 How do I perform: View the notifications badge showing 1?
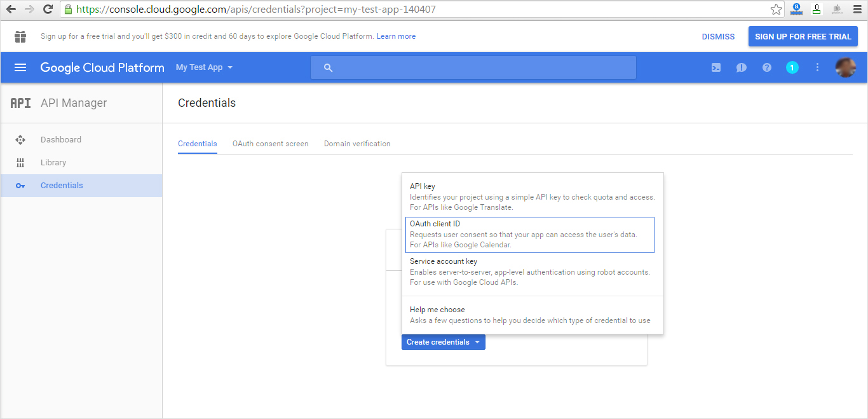tap(792, 67)
